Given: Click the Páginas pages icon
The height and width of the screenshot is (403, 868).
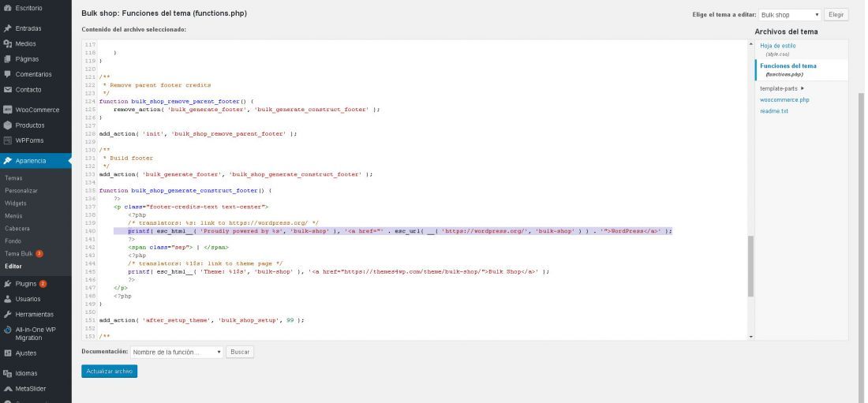Looking at the screenshot, I should 7,58.
